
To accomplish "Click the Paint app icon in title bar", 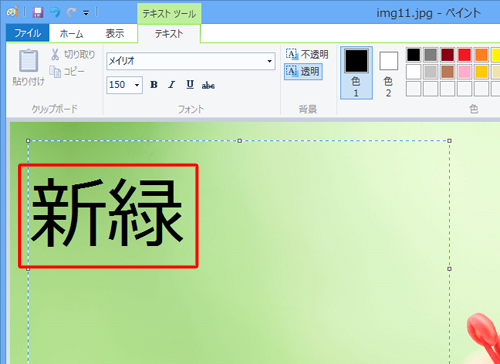I will coord(12,12).
